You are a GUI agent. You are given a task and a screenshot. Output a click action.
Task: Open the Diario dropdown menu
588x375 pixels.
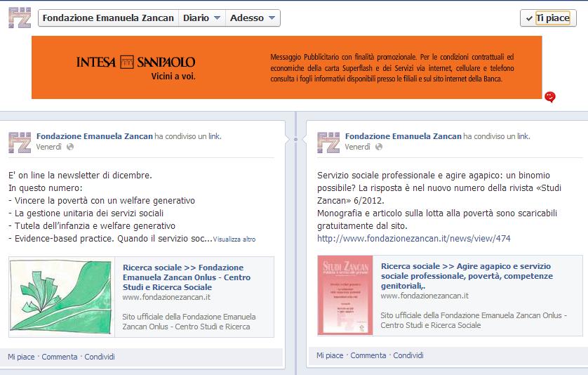(x=201, y=18)
